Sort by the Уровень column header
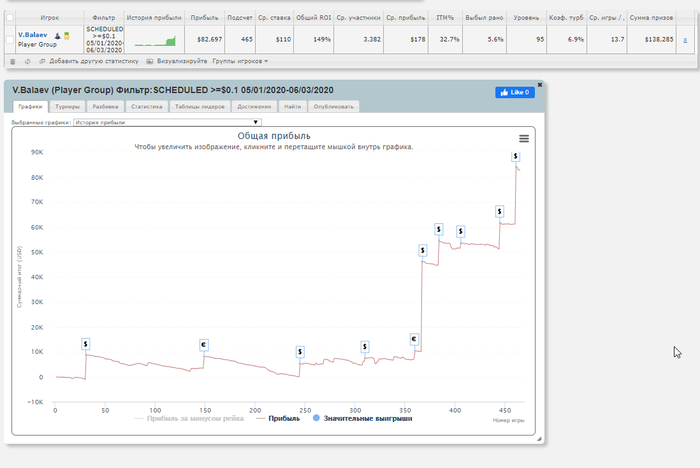Screen dimensions: 700x468 coord(526,18)
